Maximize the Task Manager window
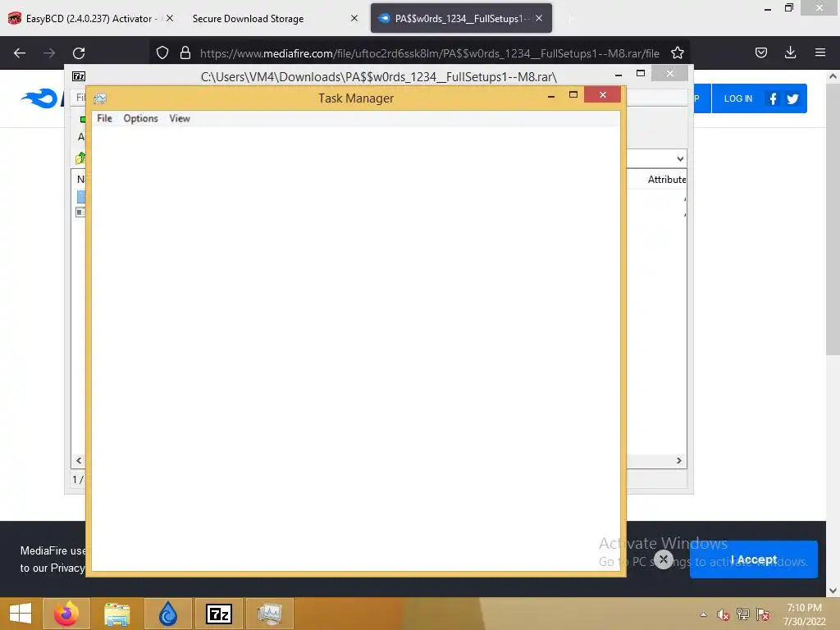This screenshot has width=840, height=630. tap(573, 95)
